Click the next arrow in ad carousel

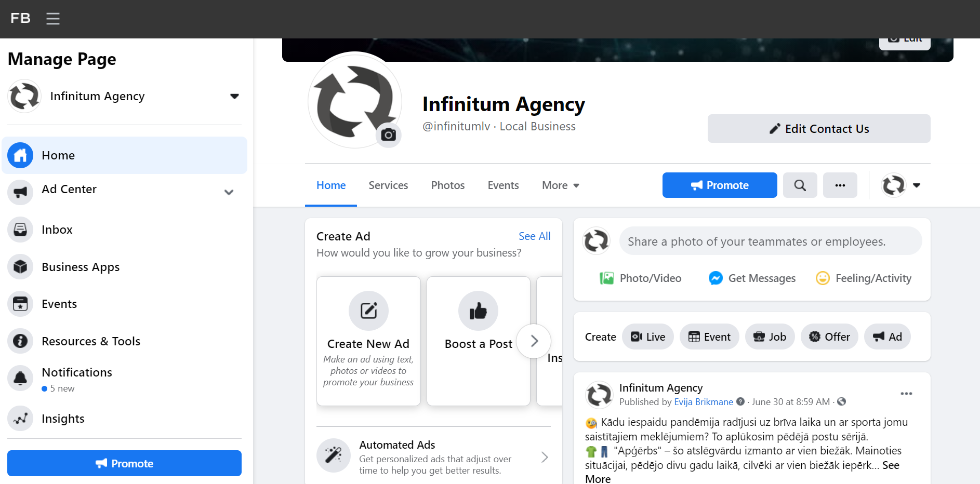pos(534,341)
